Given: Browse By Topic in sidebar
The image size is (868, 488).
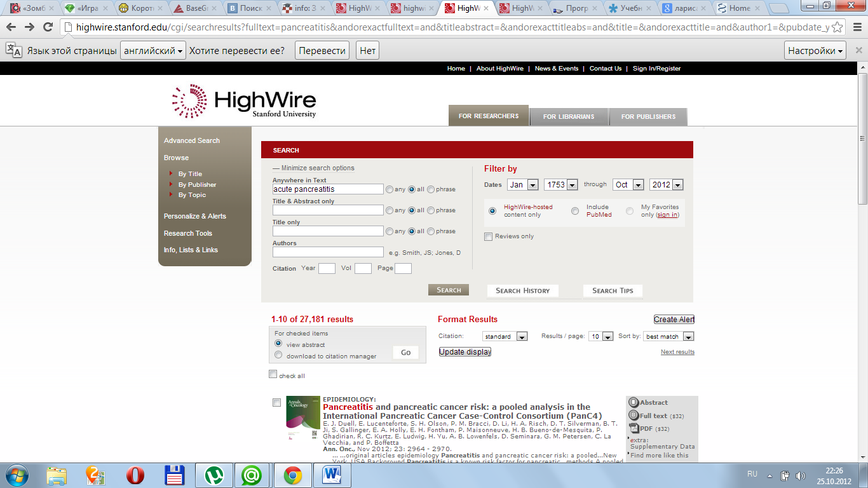Looking at the screenshot, I should (192, 195).
